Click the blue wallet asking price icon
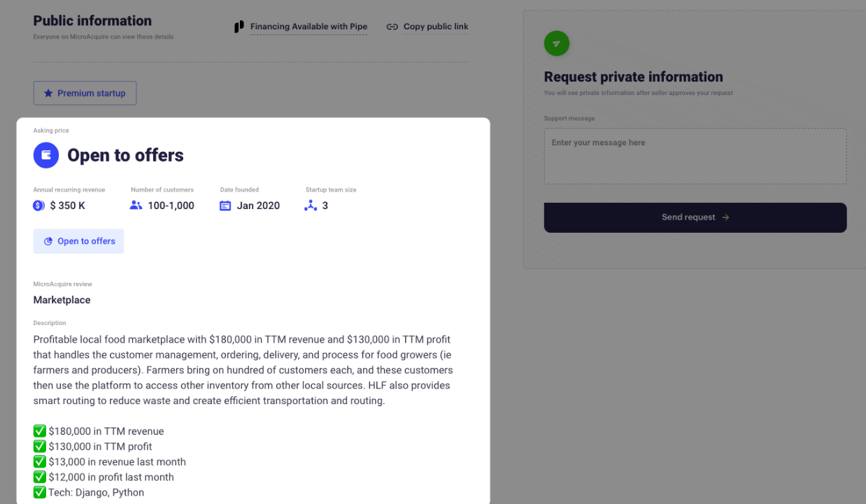Screen dimensions: 866x504 (46, 155)
